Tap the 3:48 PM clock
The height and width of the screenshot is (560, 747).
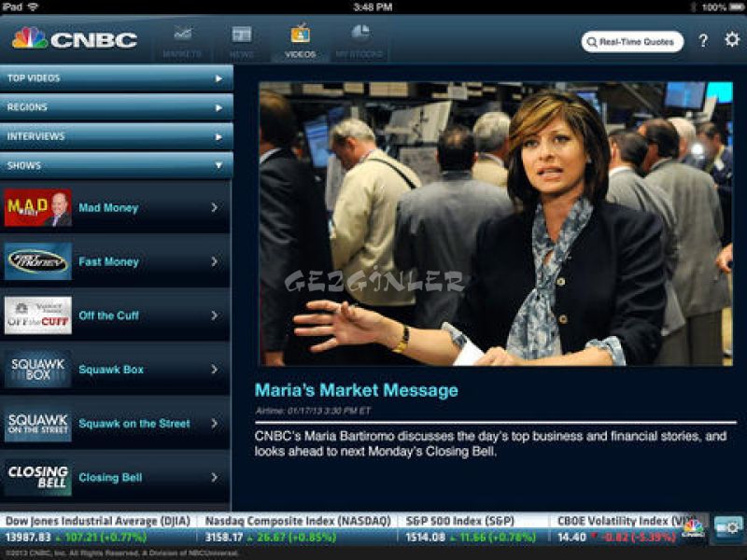click(x=373, y=7)
